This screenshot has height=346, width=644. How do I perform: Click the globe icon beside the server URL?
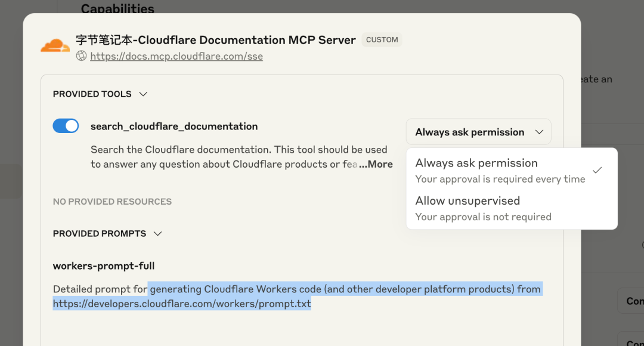click(x=82, y=56)
